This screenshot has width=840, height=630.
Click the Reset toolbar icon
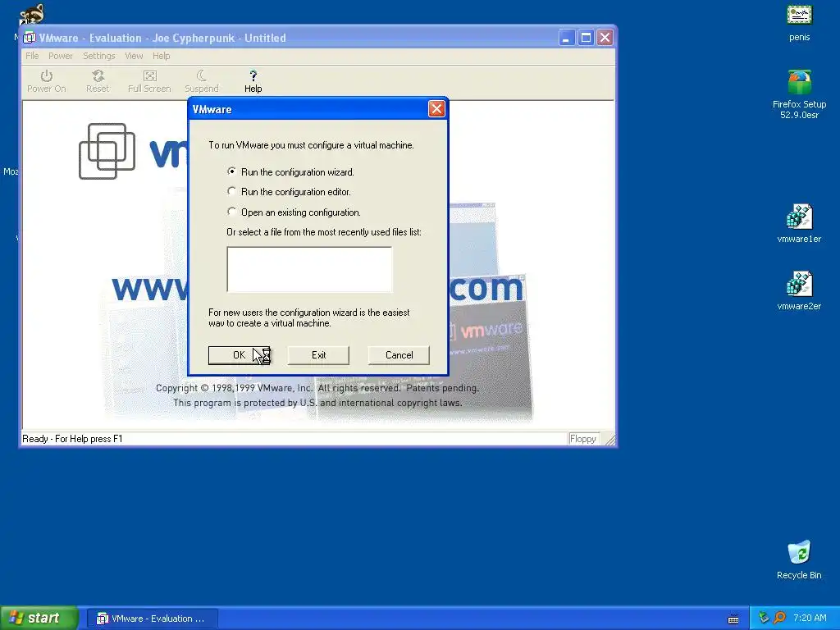pos(98,81)
